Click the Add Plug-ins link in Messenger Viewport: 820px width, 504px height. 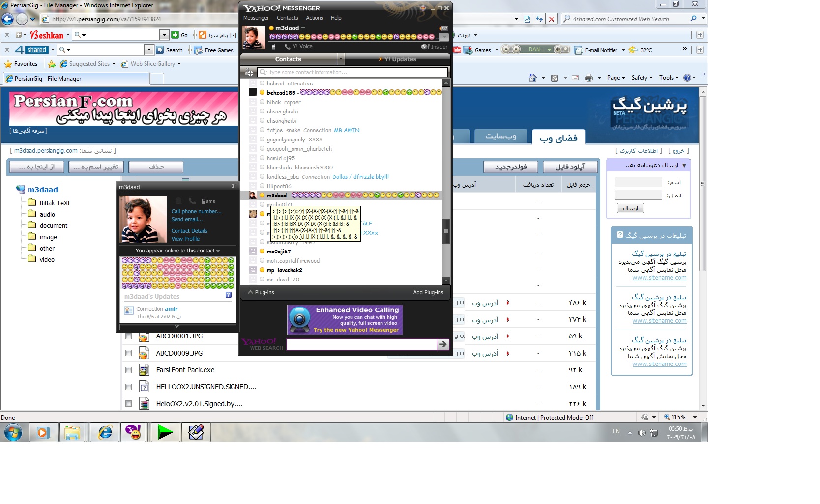(428, 292)
